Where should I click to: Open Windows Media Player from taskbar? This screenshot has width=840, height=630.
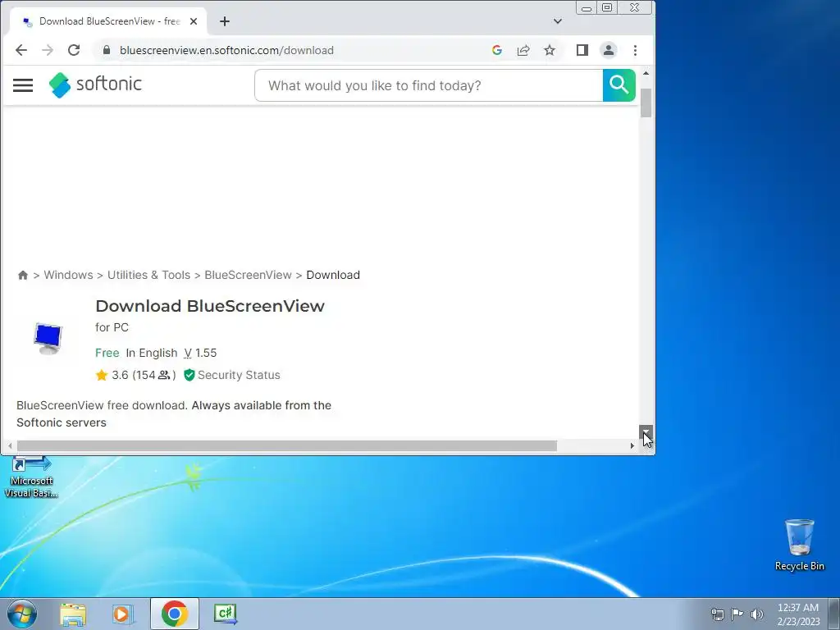click(122, 614)
